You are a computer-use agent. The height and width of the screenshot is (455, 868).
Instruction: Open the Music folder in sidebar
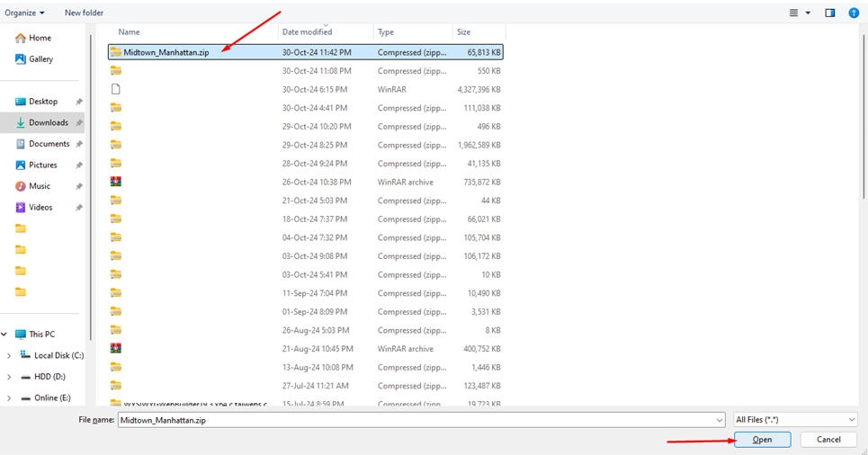pos(40,186)
